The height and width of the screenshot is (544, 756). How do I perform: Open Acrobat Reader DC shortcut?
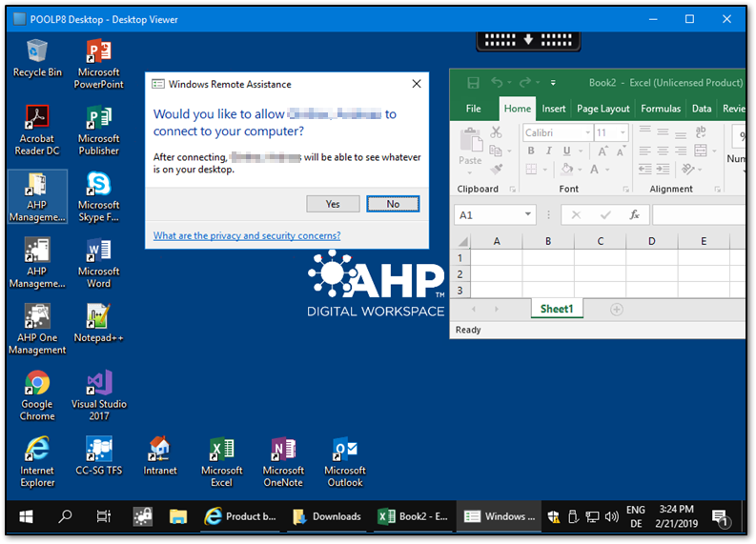(x=37, y=131)
